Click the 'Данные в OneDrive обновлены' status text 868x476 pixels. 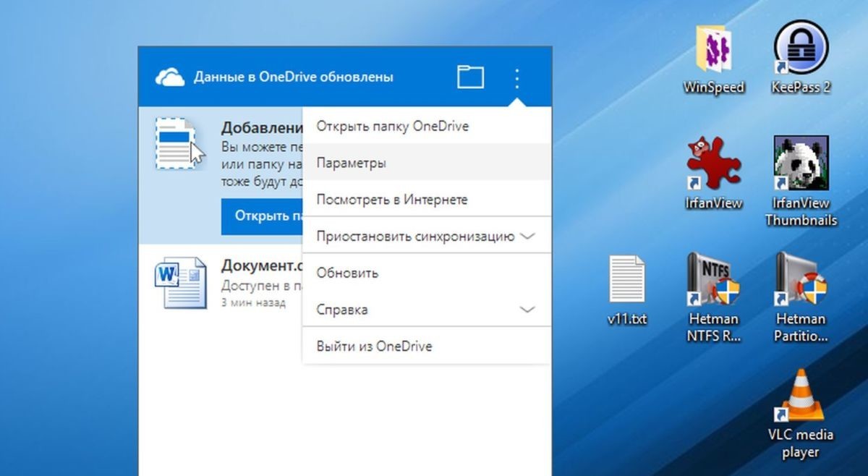(294, 77)
